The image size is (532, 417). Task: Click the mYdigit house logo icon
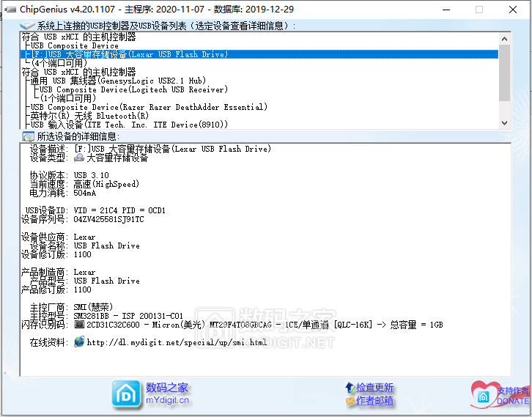coord(126,394)
